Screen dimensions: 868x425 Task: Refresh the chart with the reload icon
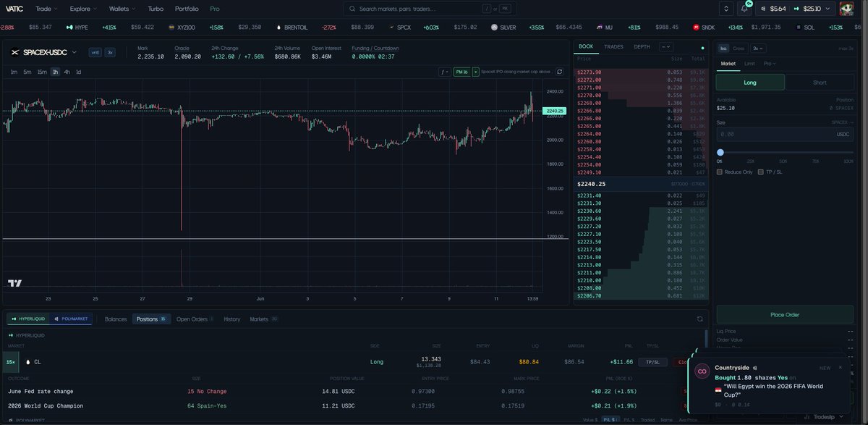pos(558,72)
